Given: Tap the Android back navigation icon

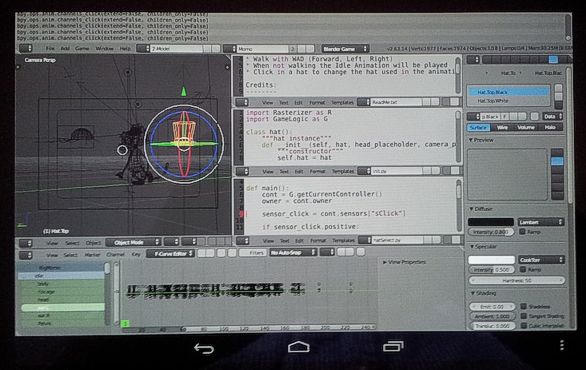Looking at the screenshot, I should click(x=204, y=348).
